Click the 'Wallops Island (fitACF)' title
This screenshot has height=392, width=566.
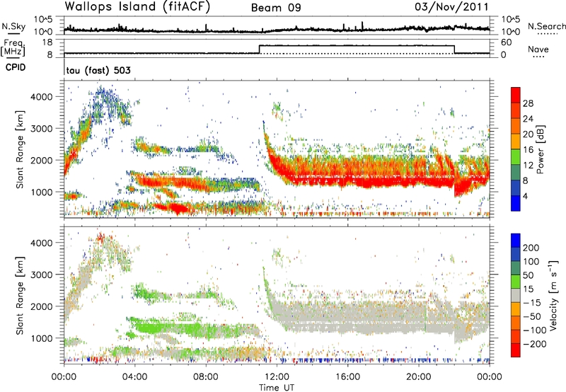tap(137, 7)
